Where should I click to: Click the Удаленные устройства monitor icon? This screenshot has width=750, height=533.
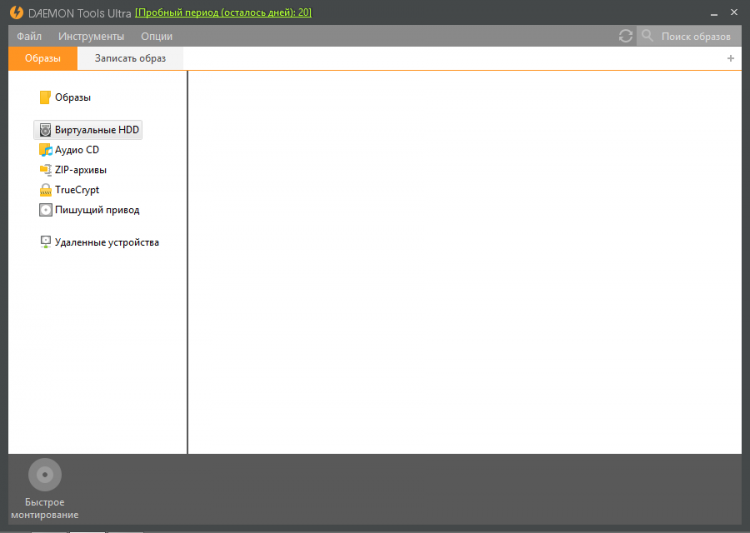(x=45, y=242)
